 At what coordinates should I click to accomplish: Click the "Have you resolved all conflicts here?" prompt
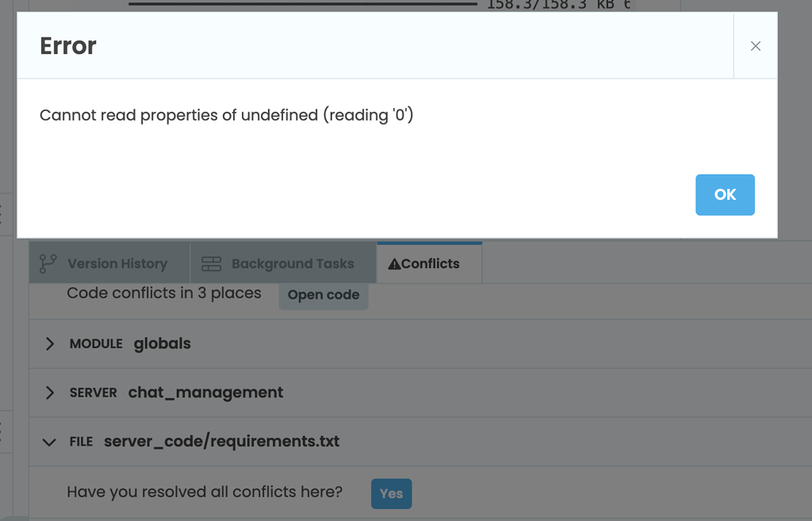tap(205, 492)
